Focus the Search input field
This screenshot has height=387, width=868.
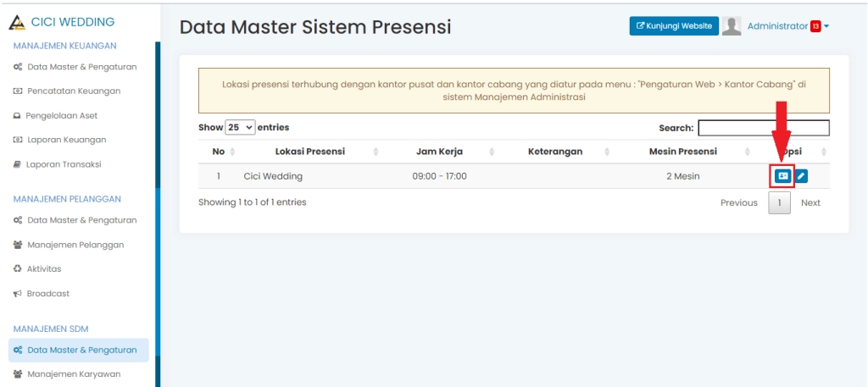[763, 128]
